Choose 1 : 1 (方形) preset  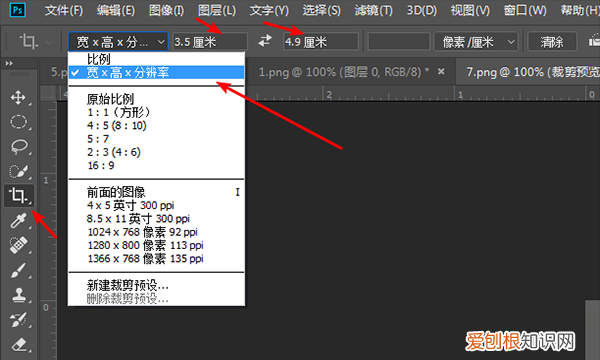tap(156, 112)
